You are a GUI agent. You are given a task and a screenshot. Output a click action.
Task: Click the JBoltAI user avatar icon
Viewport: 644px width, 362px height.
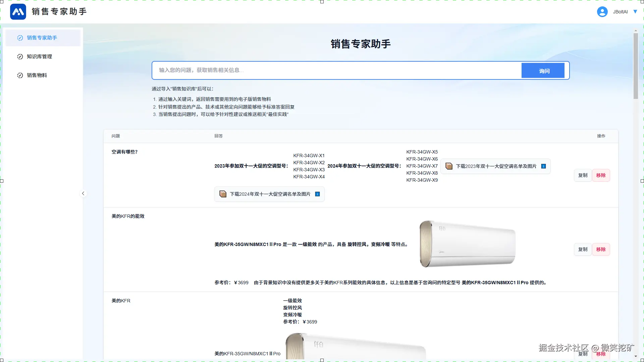point(602,12)
